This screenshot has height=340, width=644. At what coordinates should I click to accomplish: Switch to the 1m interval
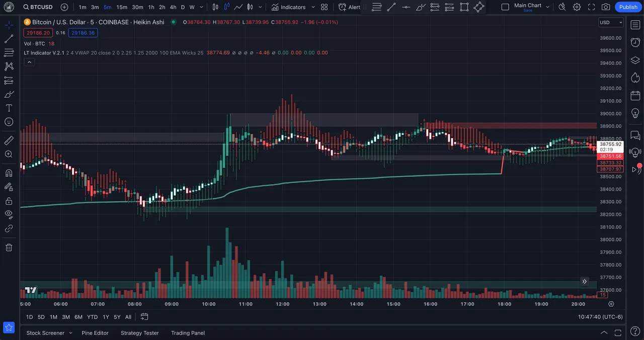[83, 7]
